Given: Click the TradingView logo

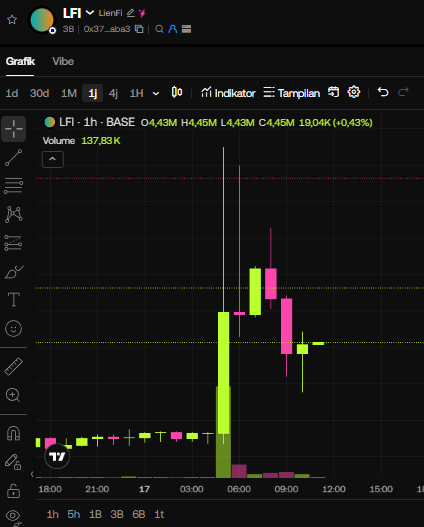Looking at the screenshot, I should (57, 456).
